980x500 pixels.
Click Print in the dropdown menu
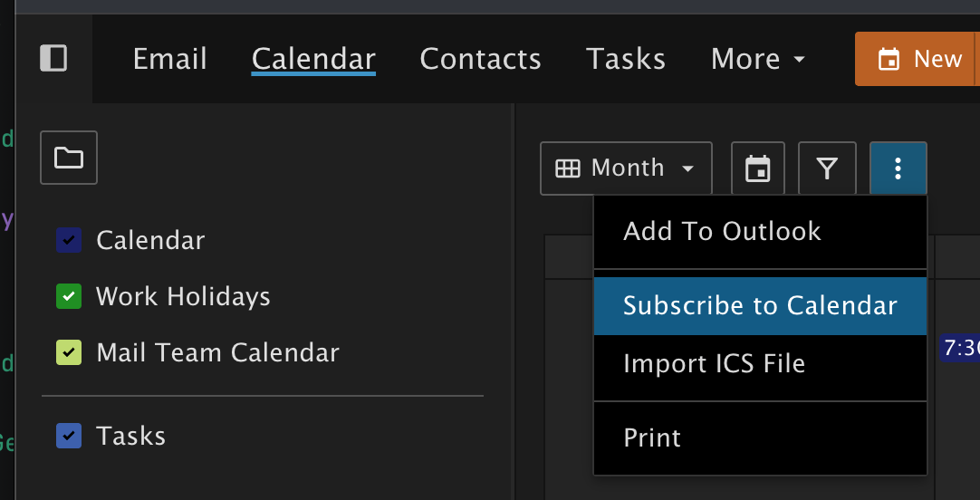[x=652, y=438]
